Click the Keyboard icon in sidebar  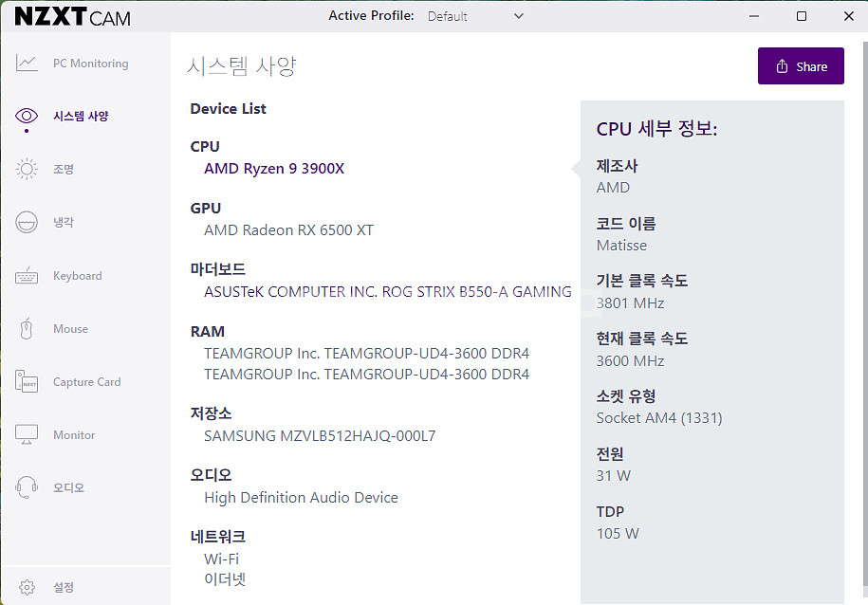click(x=27, y=275)
